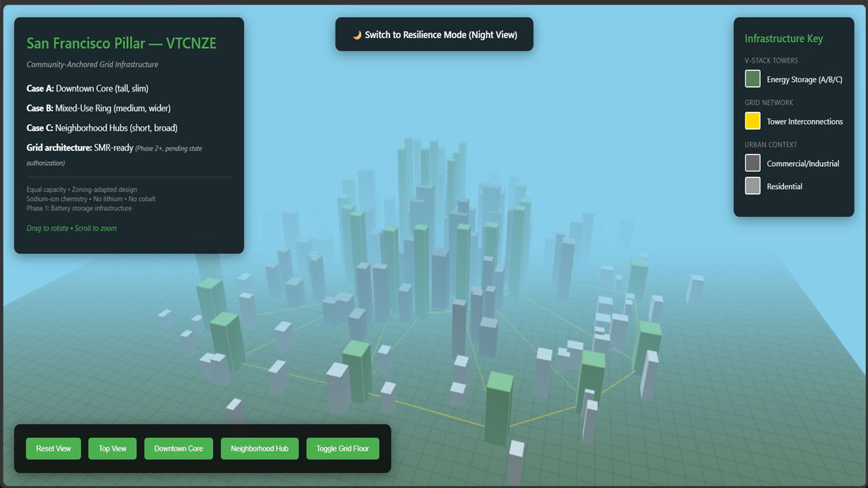
Task: Click the Case A: Downtown Core line
Action: 87,89
